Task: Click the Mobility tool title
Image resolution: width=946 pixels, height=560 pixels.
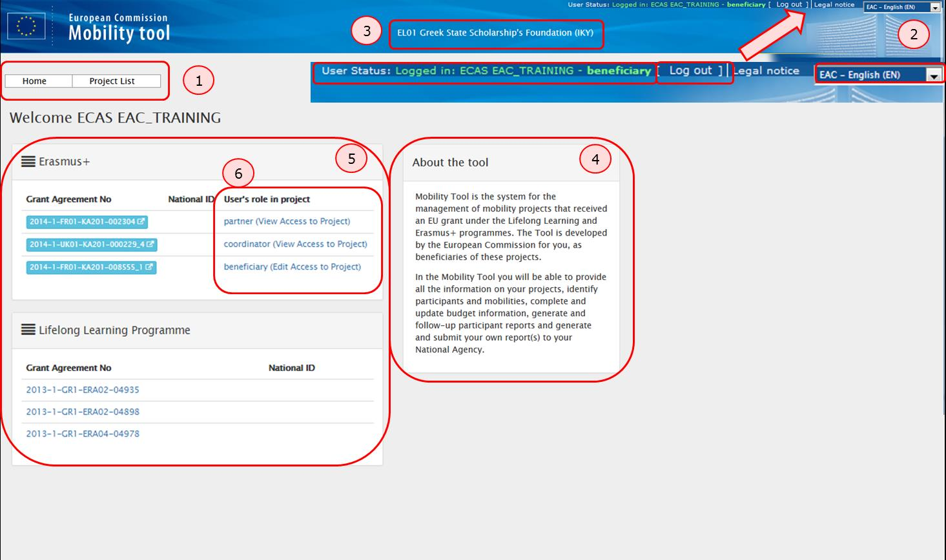Action: point(119,33)
